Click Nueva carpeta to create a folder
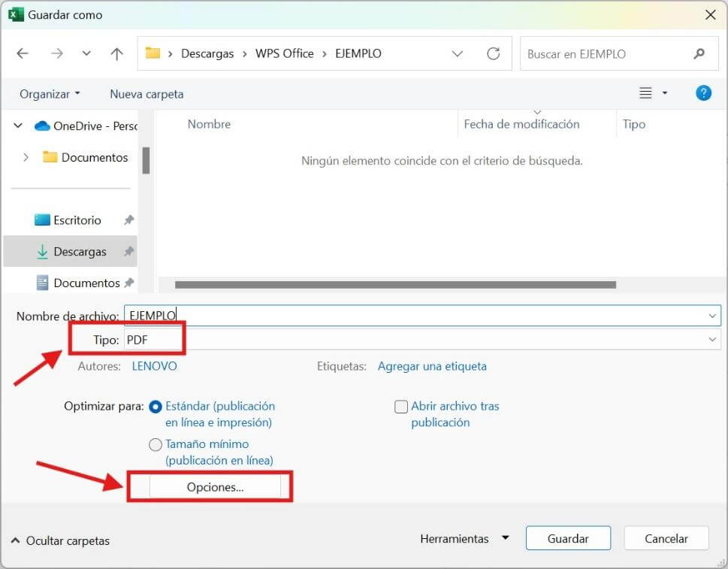This screenshot has height=569, width=728. click(146, 93)
